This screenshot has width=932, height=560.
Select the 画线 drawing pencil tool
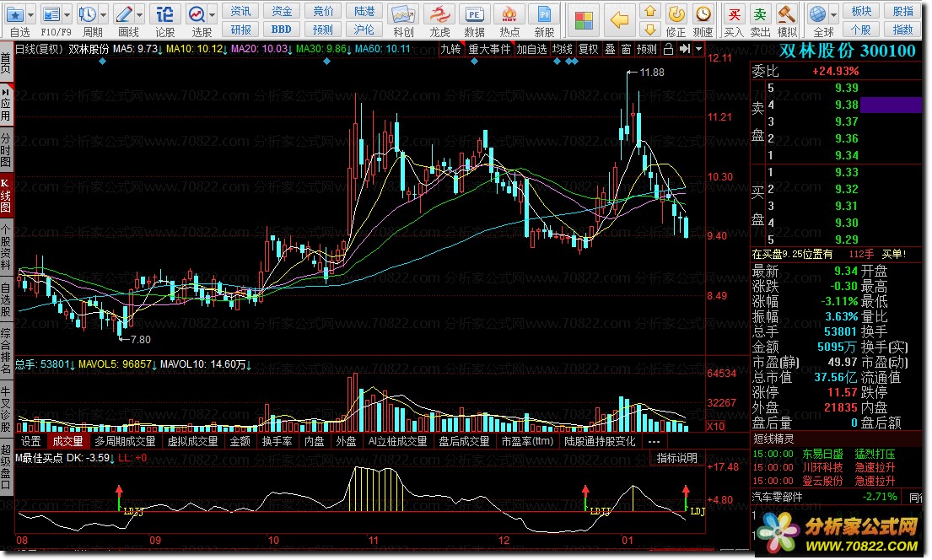(x=124, y=14)
